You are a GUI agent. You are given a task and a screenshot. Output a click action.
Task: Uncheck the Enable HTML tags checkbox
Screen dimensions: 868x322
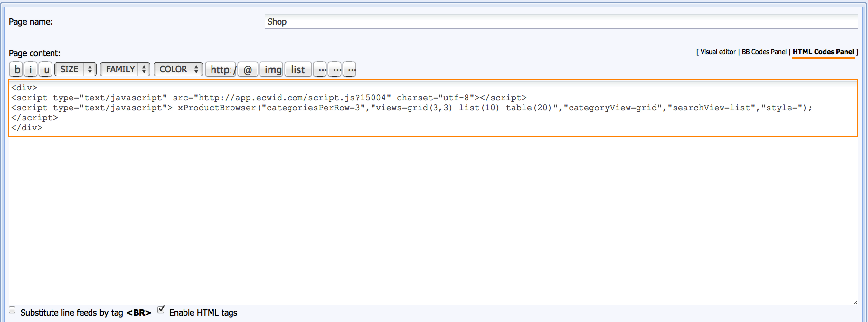coord(161,309)
